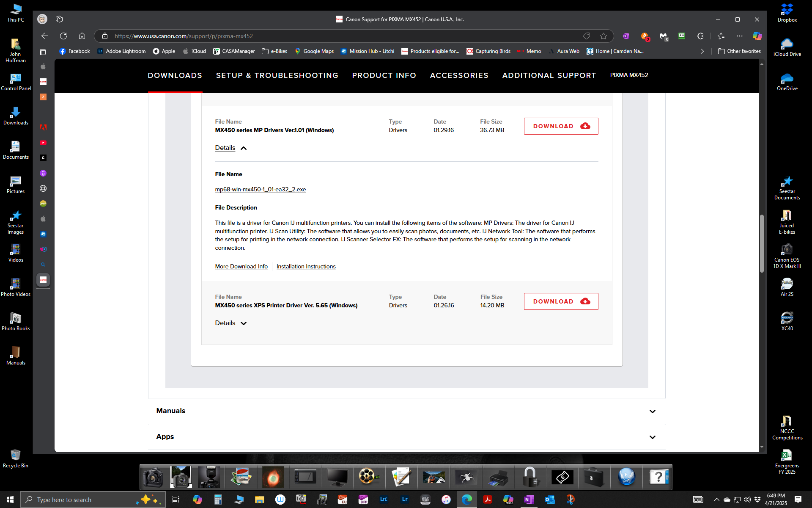Screen dimensions: 812x508
Task: Open Edge settings three-dots menu
Action: [739, 36]
